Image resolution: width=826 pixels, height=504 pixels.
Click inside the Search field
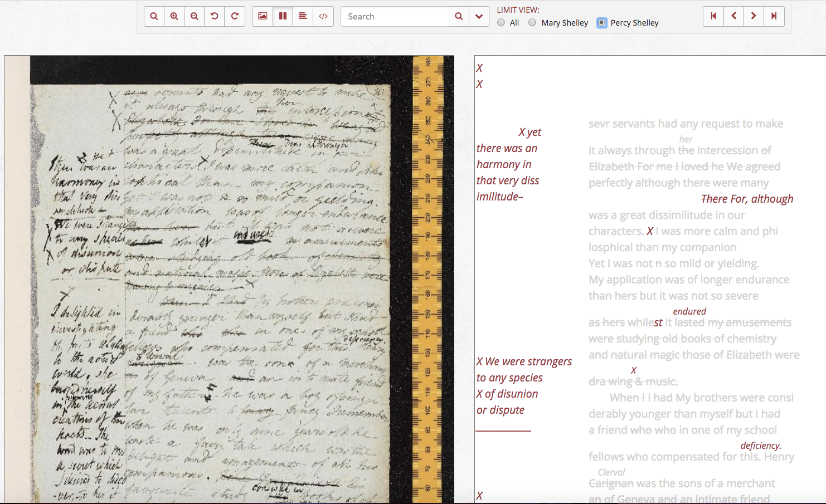[395, 16]
